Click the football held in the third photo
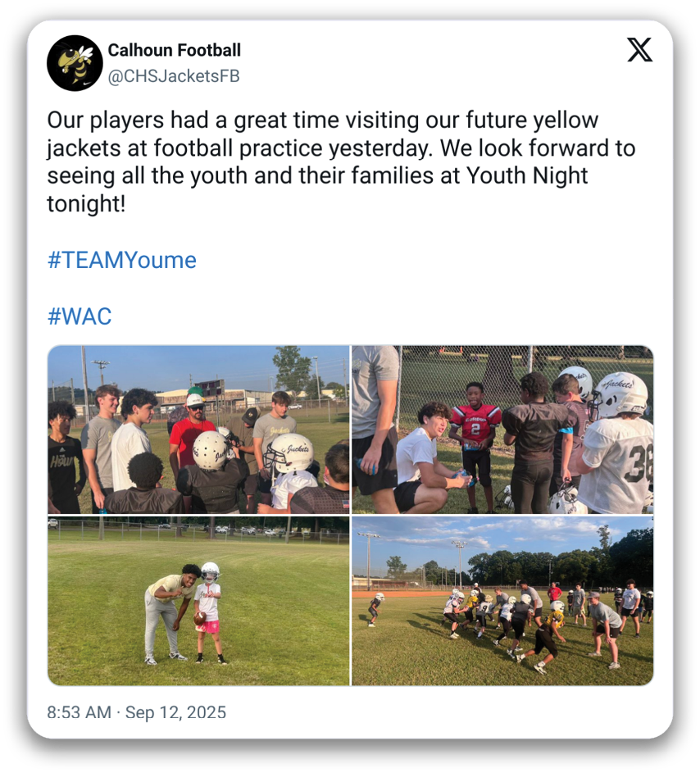 (200, 618)
